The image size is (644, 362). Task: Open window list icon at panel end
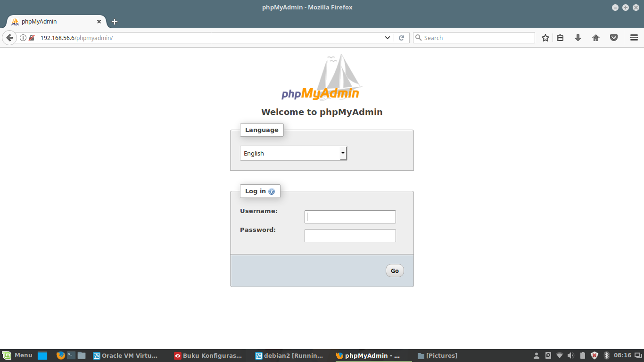pos(638,355)
